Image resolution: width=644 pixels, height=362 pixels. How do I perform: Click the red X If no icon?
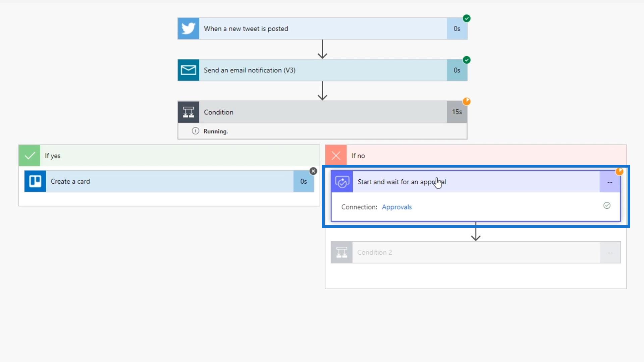336,156
